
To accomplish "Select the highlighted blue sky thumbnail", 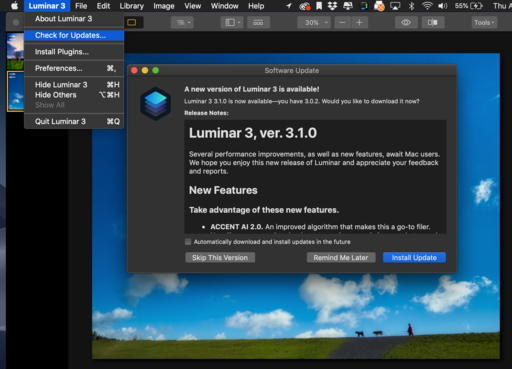I will point(15,91).
